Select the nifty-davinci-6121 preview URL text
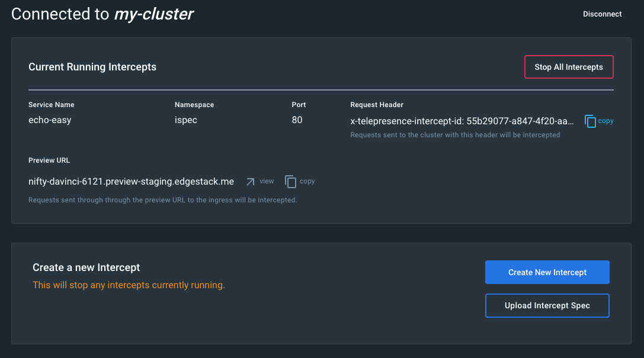This screenshot has width=644, height=358. pos(131,181)
